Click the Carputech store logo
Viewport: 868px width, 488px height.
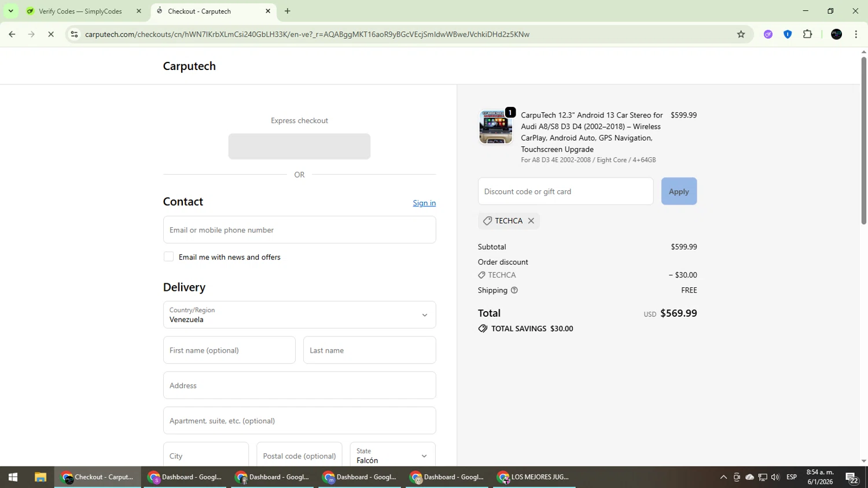pos(189,66)
